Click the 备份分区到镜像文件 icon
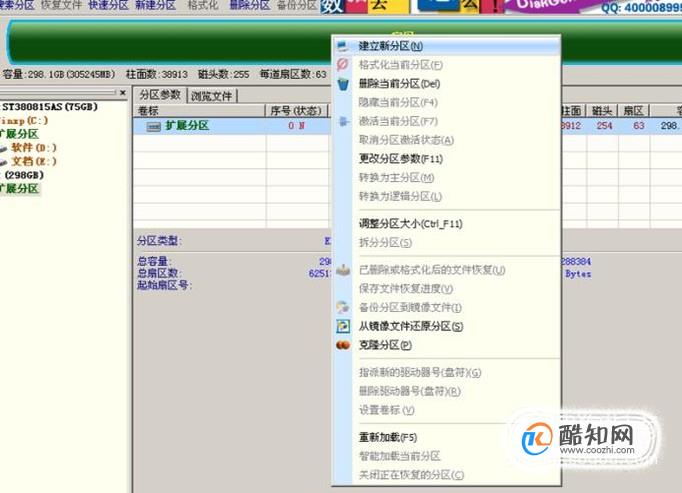Image resolution: width=682 pixels, height=493 pixels. click(x=343, y=307)
